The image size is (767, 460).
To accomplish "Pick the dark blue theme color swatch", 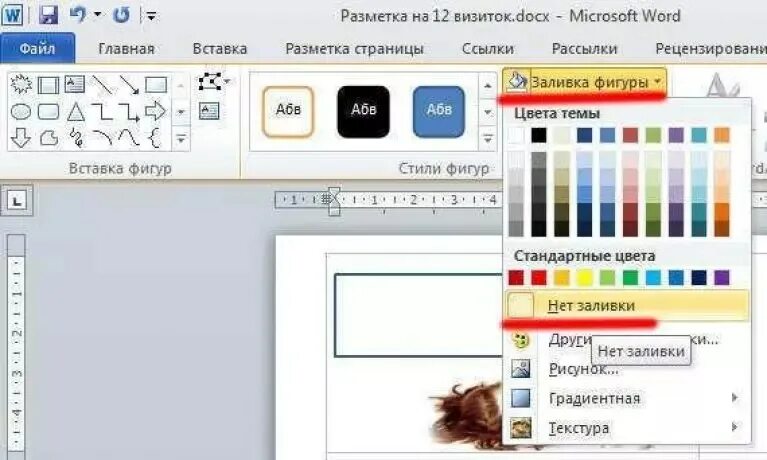I will pos(585,135).
